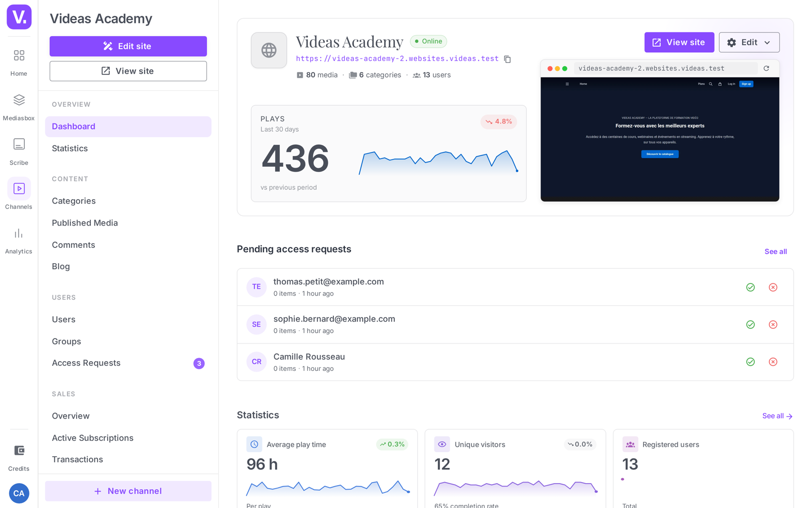Image resolution: width=812 pixels, height=508 pixels.
Task: Reject sophie.bernard@example.com access request
Action: point(773,324)
